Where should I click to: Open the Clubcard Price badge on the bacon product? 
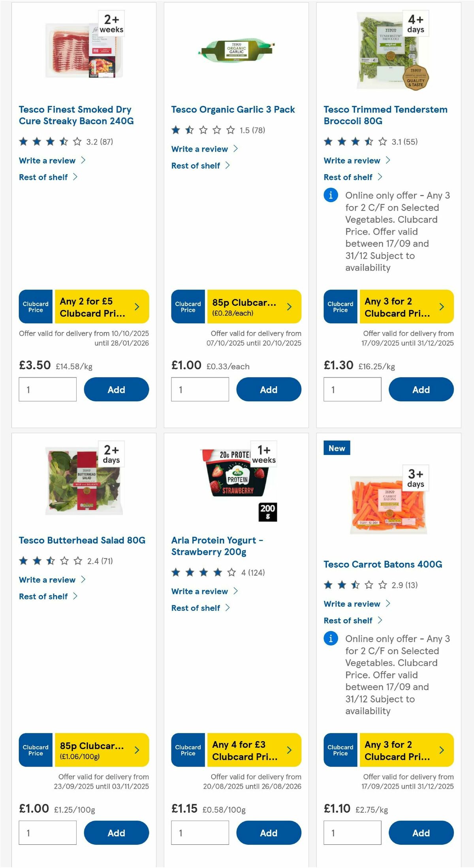35,306
